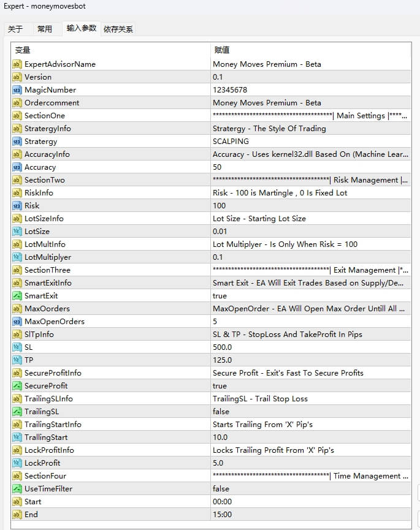Click the string icon beside RiskInfo
This screenshot has height=530, width=420.
[x=17, y=192]
